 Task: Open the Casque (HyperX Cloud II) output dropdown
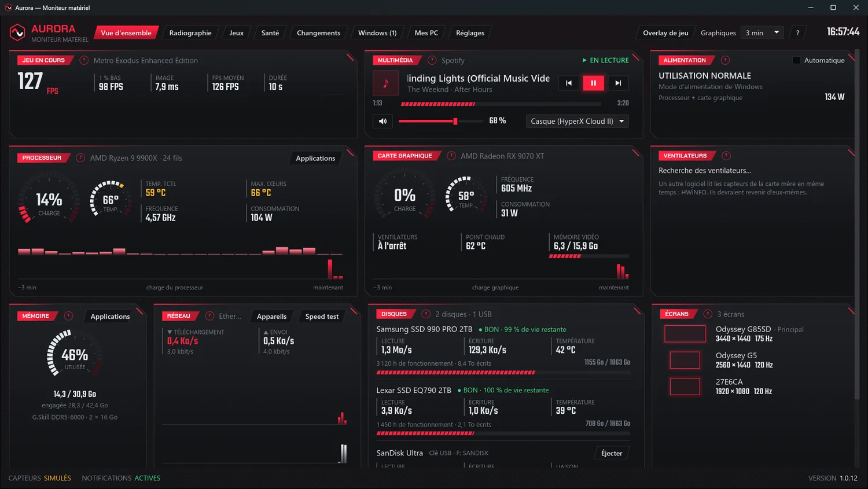click(577, 121)
